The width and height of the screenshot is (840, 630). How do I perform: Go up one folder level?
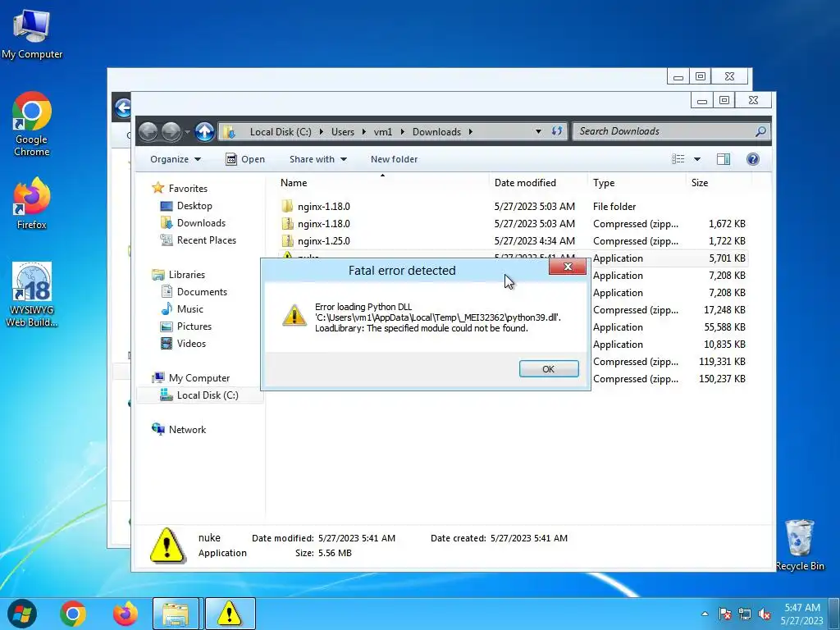click(x=204, y=131)
